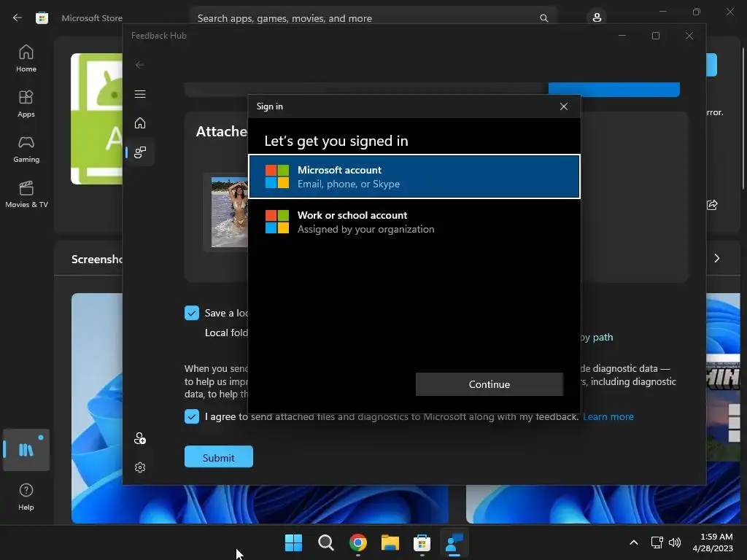Open taskbar Search
Viewport: 747px width, 560px height.
pos(326,542)
